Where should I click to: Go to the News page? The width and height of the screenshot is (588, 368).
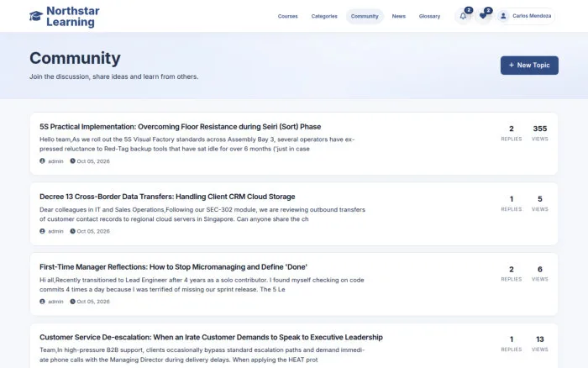point(399,16)
